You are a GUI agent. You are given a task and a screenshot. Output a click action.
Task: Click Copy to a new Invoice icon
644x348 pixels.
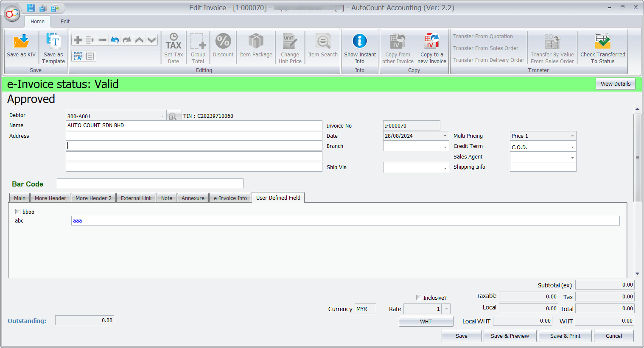point(432,41)
